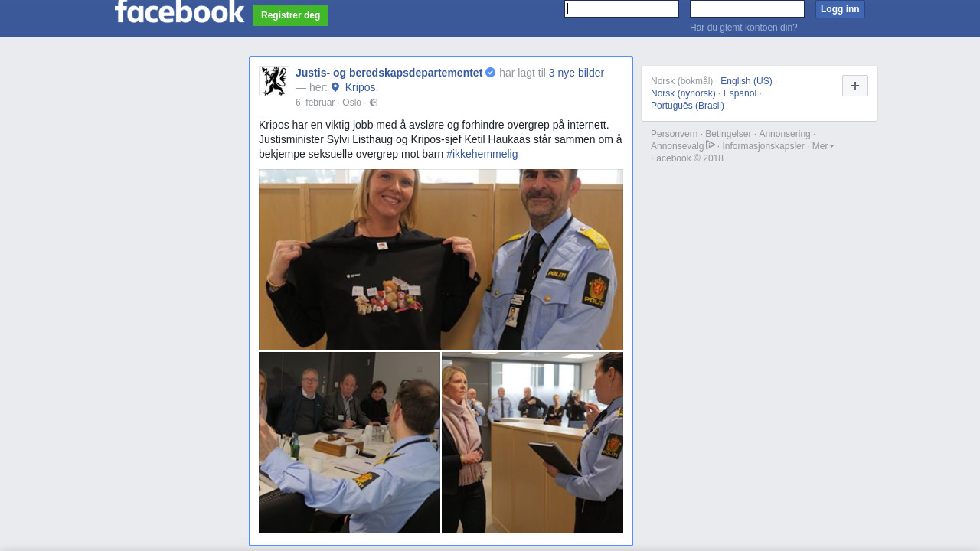The height and width of the screenshot is (551, 980).
Task: Click the Facebook logo
Action: pos(179,11)
